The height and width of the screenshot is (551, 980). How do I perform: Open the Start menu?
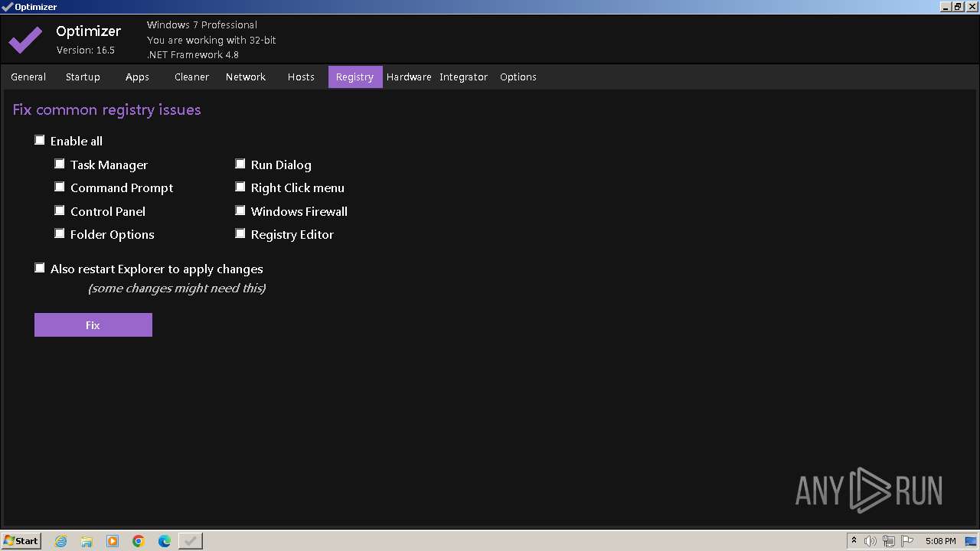[x=21, y=541]
